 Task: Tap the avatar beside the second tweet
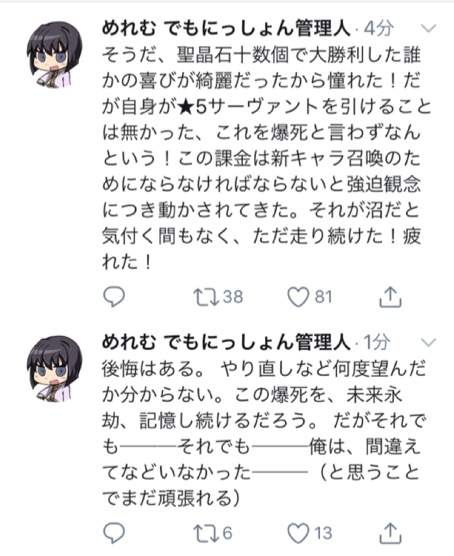click(54, 369)
